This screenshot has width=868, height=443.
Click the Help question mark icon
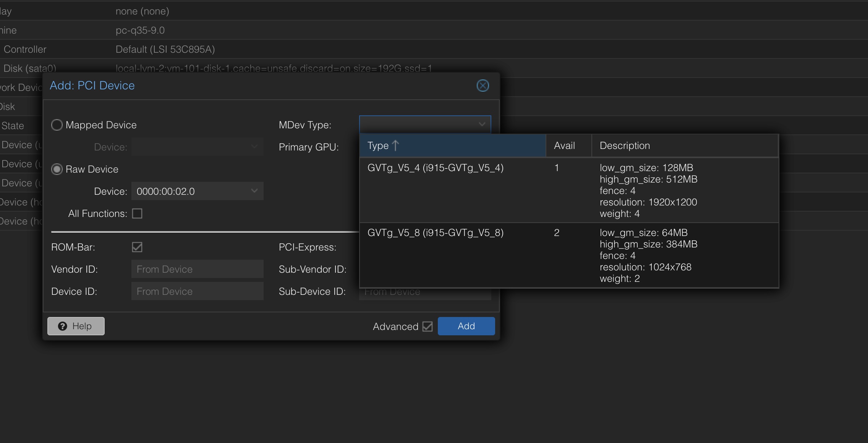[62, 326]
